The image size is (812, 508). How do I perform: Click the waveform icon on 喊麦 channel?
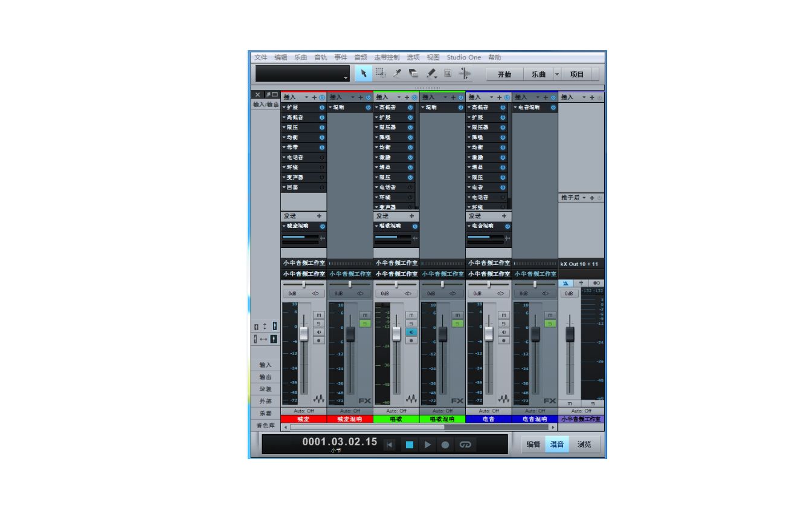click(x=319, y=399)
